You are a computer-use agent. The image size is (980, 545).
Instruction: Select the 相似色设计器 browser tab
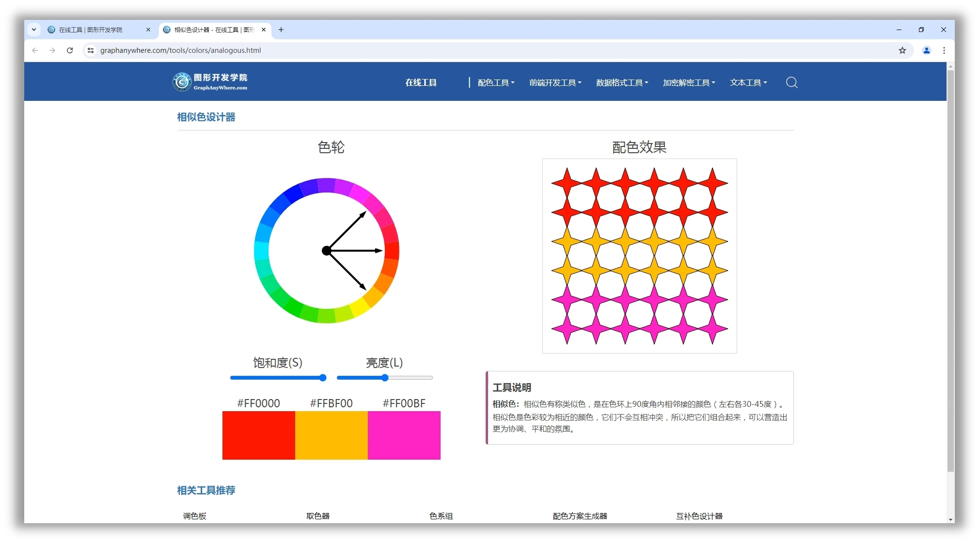tap(215, 30)
